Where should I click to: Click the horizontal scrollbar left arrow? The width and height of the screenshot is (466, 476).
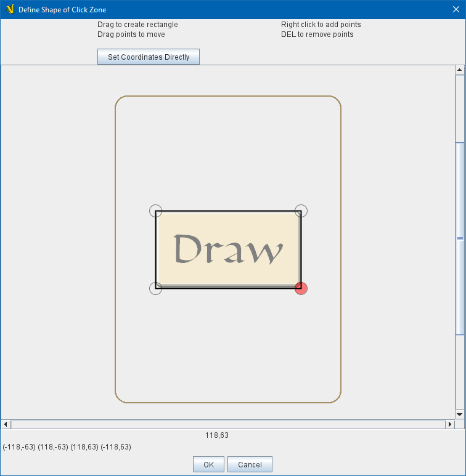[6, 424]
